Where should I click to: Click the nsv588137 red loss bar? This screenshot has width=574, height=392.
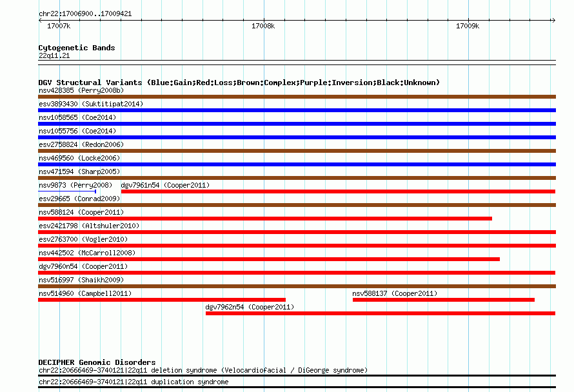point(444,300)
